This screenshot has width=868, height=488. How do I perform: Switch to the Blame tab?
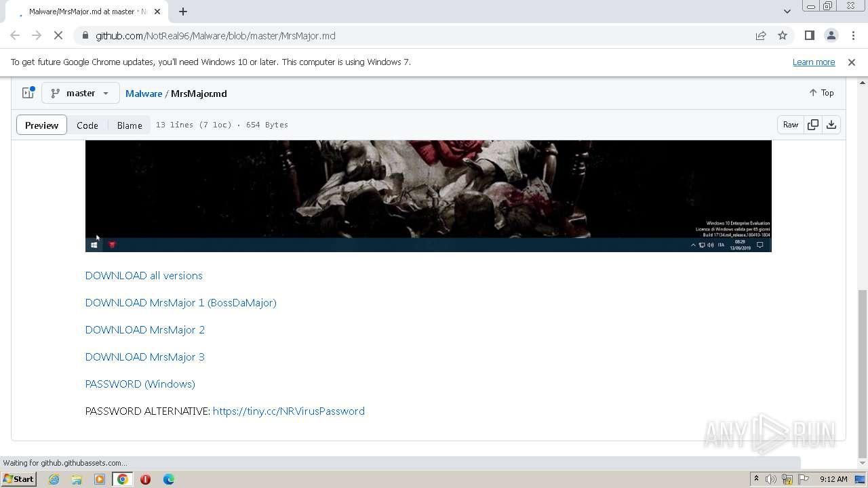click(x=130, y=125)
